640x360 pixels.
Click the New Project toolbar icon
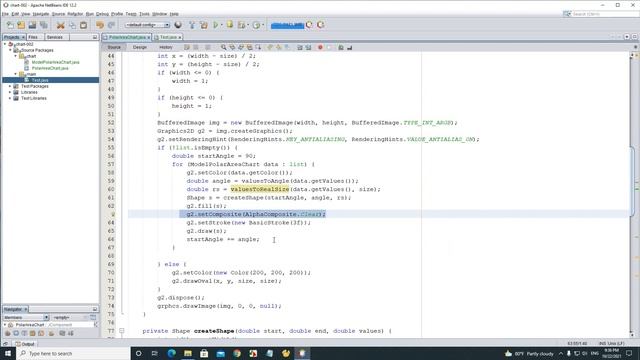[x=21, y=25]
